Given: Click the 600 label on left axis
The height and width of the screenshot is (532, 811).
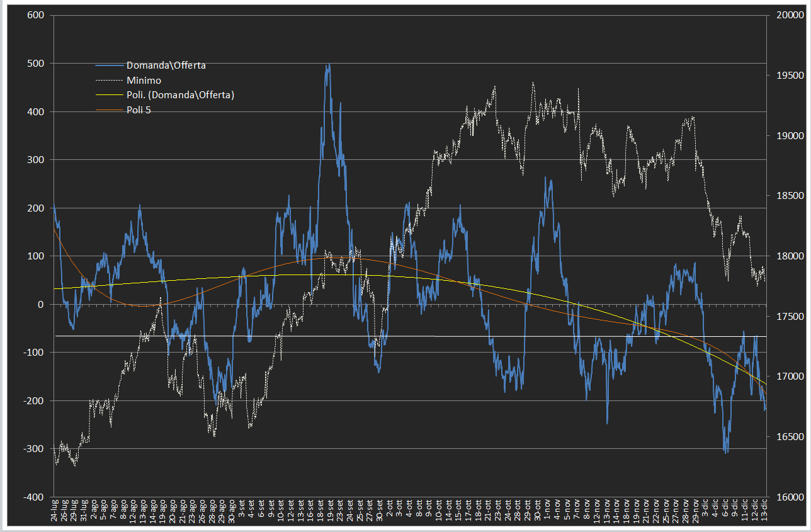Looking at the screenshot, I should (x=35, y=15).
